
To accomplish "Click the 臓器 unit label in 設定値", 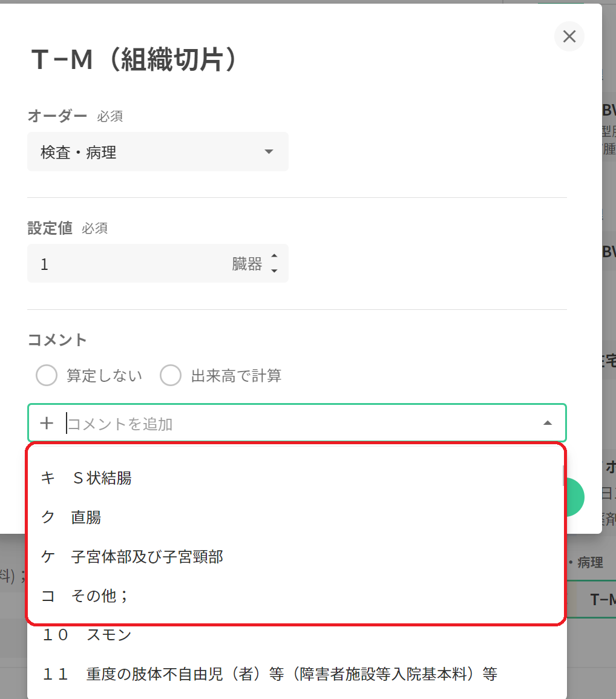I will coord(247,264).
